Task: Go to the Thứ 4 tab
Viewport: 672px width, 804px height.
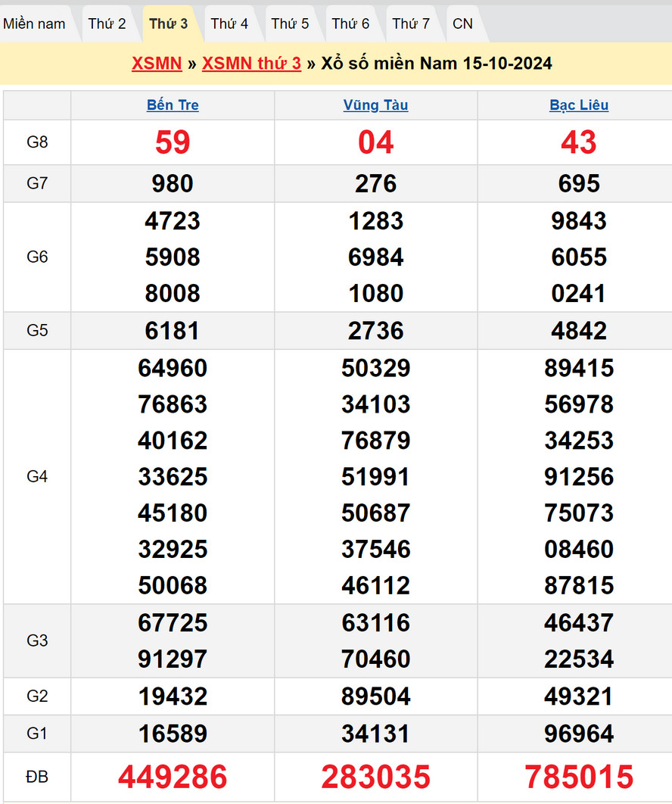Action: click(x=229, y=23)
